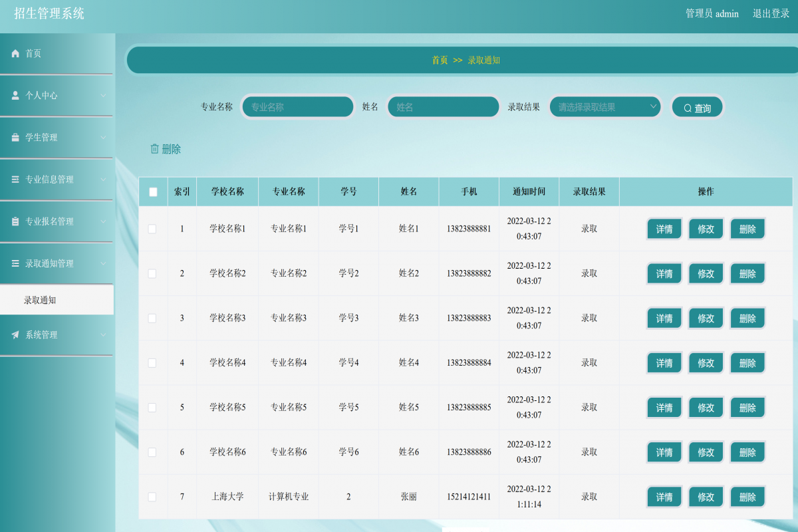Click the magnifier icon inside 查询 button
798x532 pixels.
pyautogui.click(x=687, y=106)
